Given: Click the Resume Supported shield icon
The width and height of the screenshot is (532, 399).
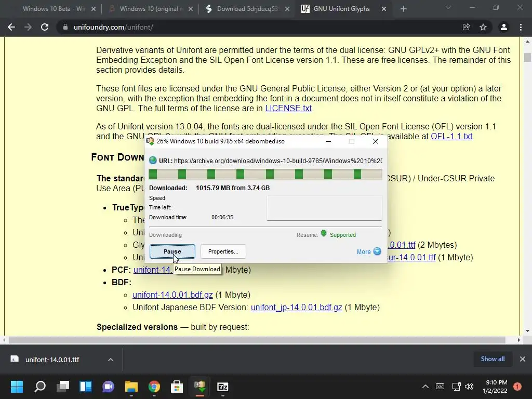Looking at the screenshot, I should pyautogui.click(x=324, y=233).
